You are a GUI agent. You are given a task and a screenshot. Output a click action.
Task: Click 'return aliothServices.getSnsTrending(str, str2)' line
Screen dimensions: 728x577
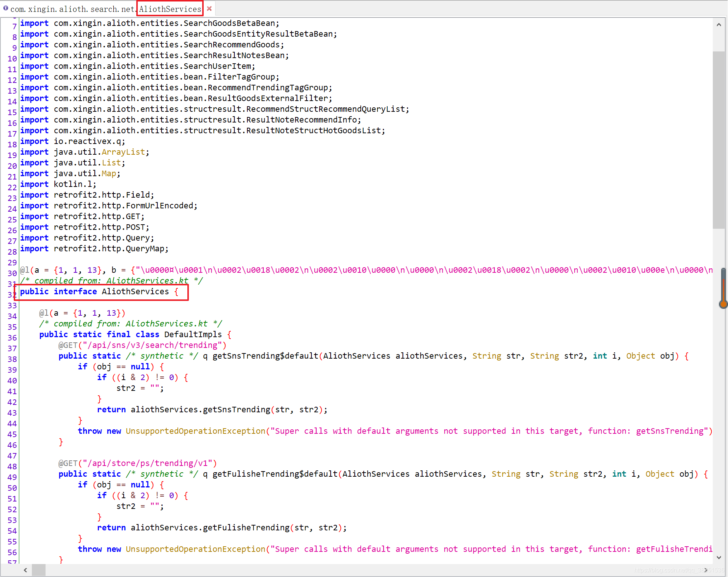213,410
